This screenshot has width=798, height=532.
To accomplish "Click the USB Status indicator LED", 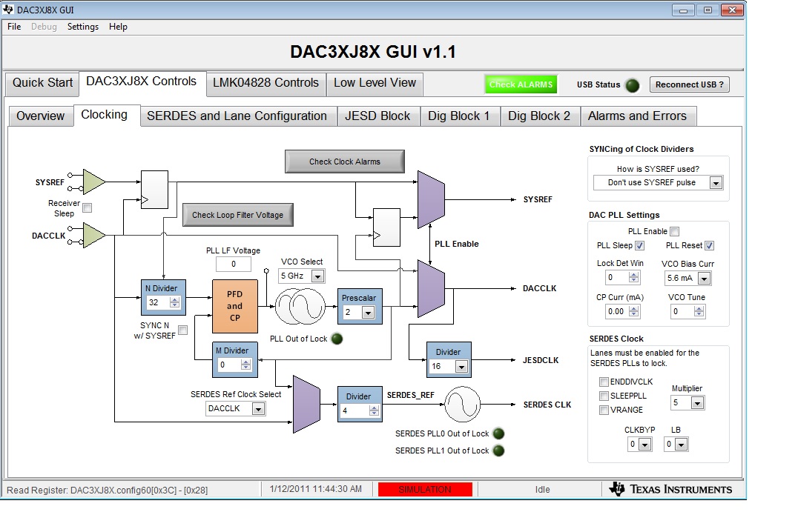I will (633, 85).
